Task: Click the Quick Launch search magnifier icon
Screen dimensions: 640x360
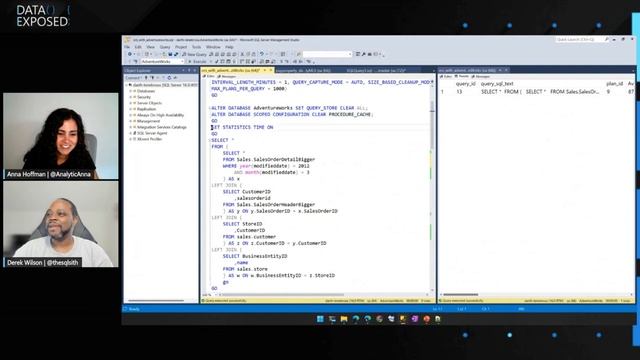Action: (607, 40)
